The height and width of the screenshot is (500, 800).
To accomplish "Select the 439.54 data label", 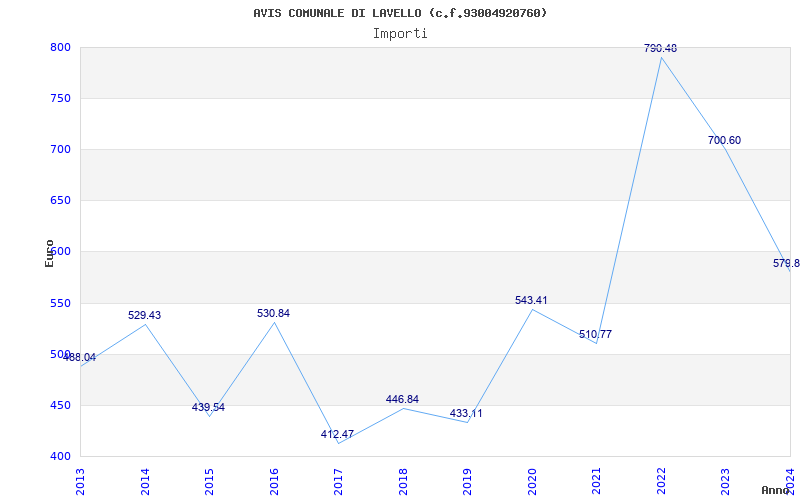I will [x=208, y=407].
